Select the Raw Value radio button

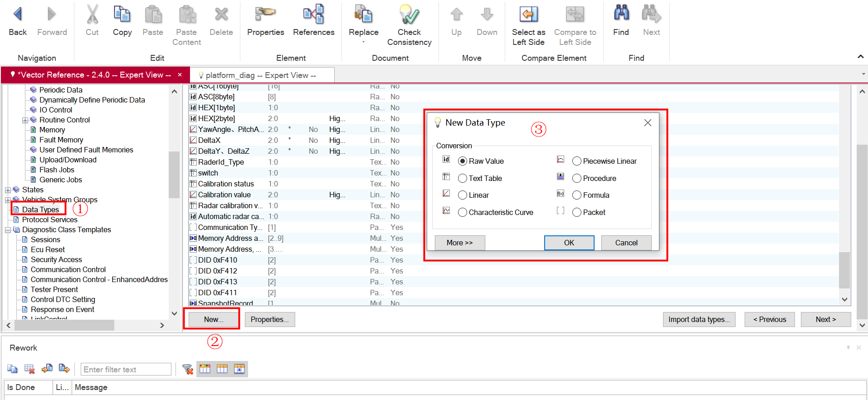pyautogui.click(x=463, y=161)
